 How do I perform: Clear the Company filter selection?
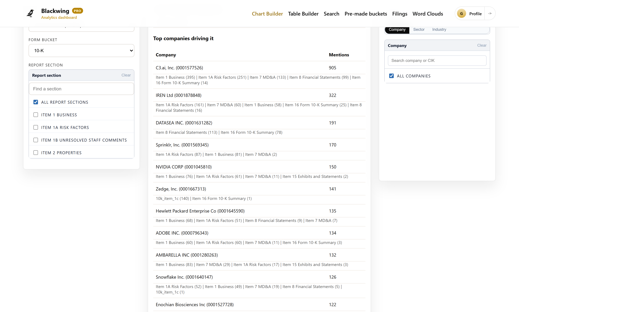tap(482, 45)
